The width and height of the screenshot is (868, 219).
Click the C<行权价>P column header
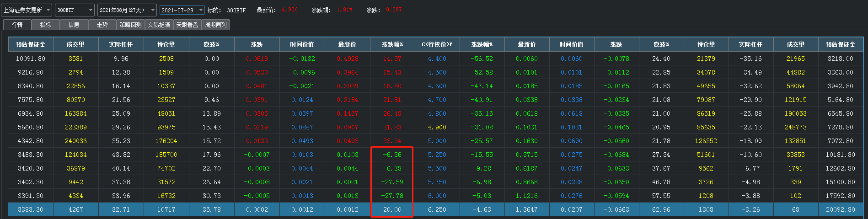pos(437,44)
